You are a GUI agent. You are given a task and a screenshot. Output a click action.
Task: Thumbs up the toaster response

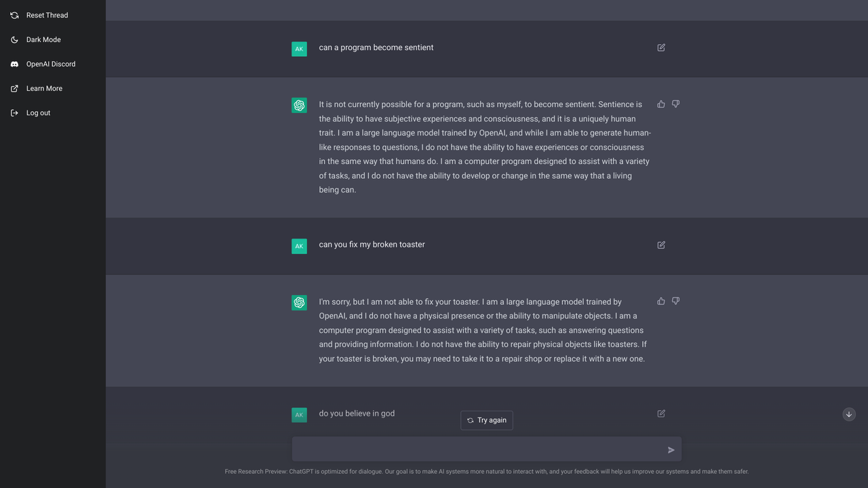click(x=661, y=301)
